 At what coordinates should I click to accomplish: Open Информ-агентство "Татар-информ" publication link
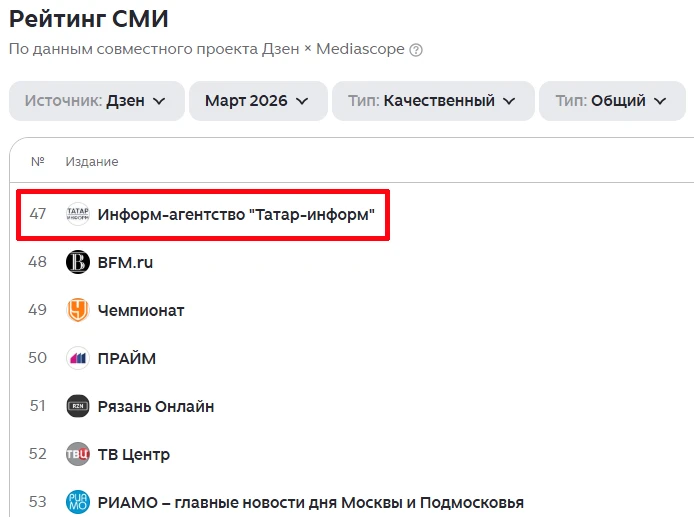click(236, 214)
